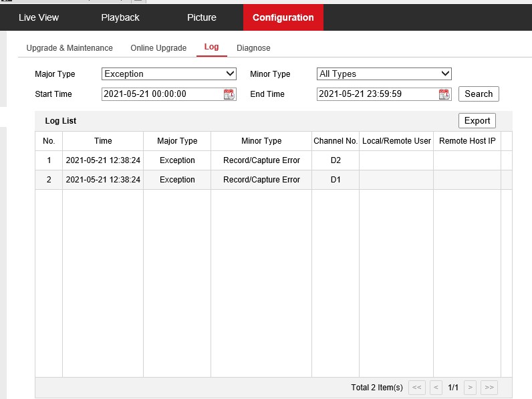Switch to Live View tab

point(39,17)
